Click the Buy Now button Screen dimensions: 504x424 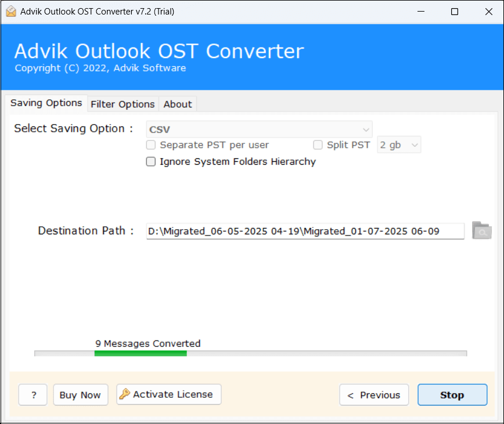click(80, 395)
